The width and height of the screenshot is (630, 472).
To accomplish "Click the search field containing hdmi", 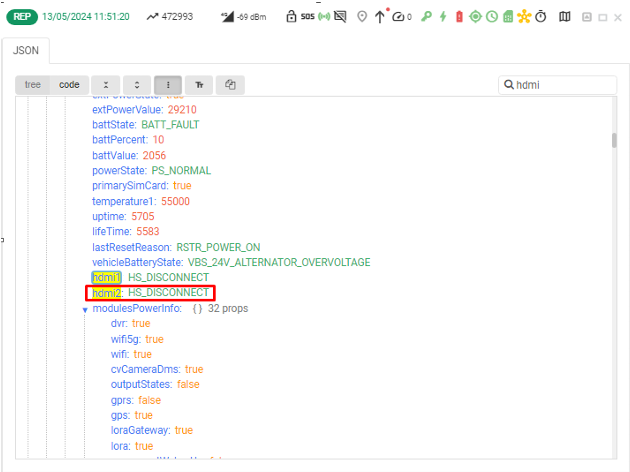I will click(560, 85).
